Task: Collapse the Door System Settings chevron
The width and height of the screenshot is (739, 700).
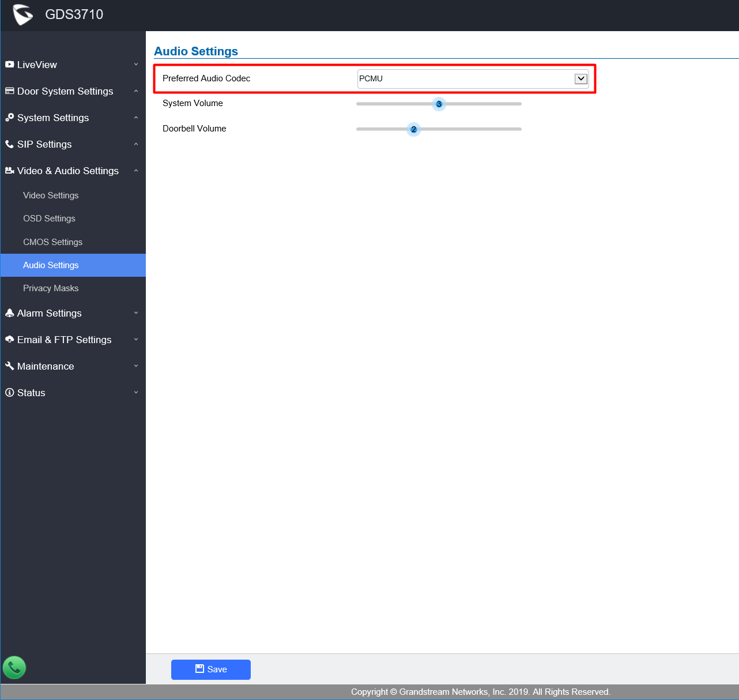Action: tap(136, 91)
